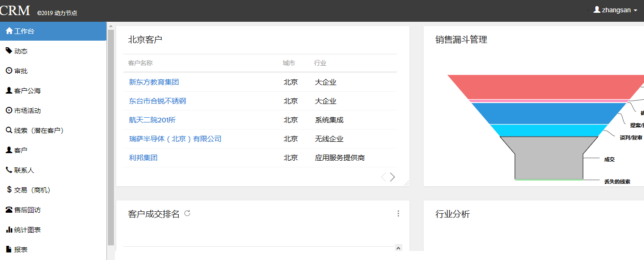This screenshot has height=260, width=644.
Task: Open the zhangsan user dropdown
Action: pyautogui.click(x=616, y=10)
